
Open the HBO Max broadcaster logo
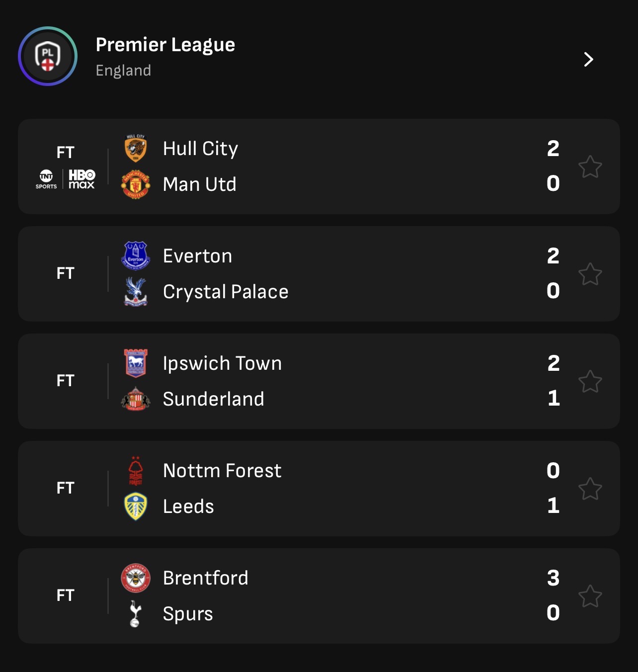(x=82, y=179)
